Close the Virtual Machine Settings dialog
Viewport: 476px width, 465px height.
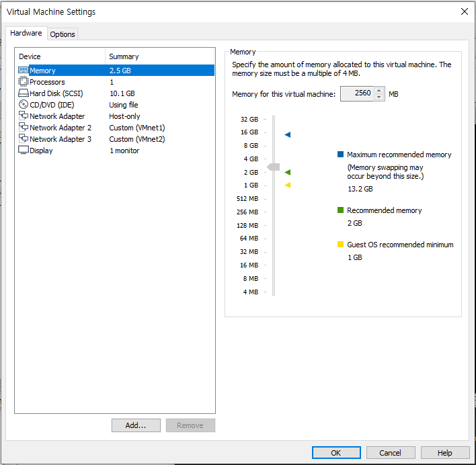point(464,11)
